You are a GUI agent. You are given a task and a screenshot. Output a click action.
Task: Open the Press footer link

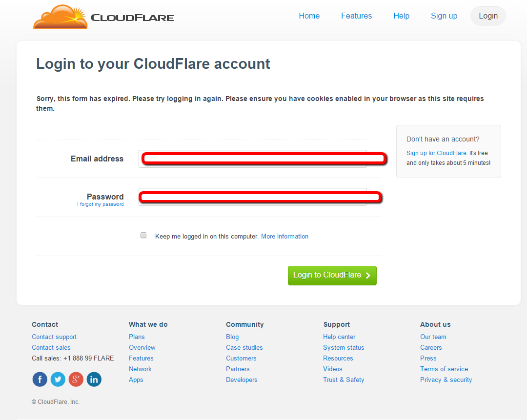[428, 358]
